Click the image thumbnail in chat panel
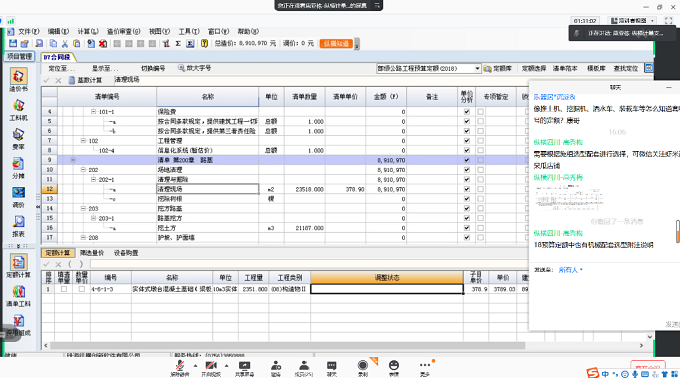This screenshot has height=378, width=680. [569, 198]
